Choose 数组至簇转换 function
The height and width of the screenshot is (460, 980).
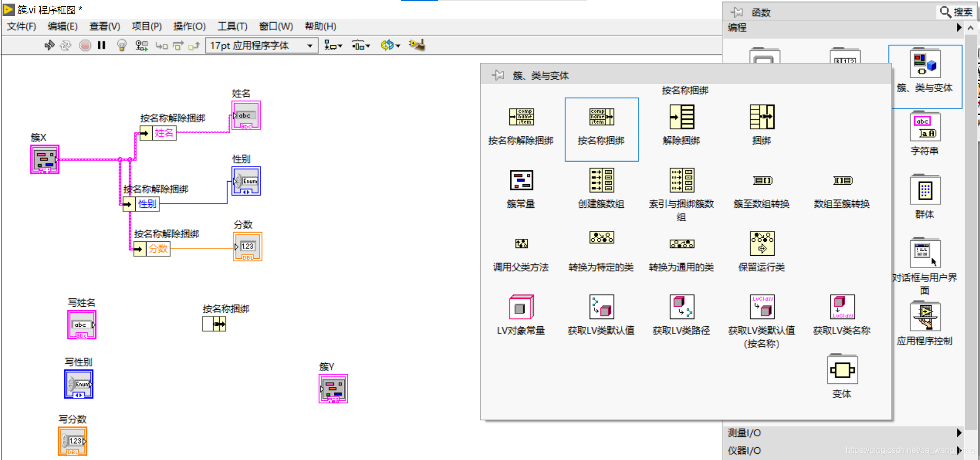(x=843, y=180)
